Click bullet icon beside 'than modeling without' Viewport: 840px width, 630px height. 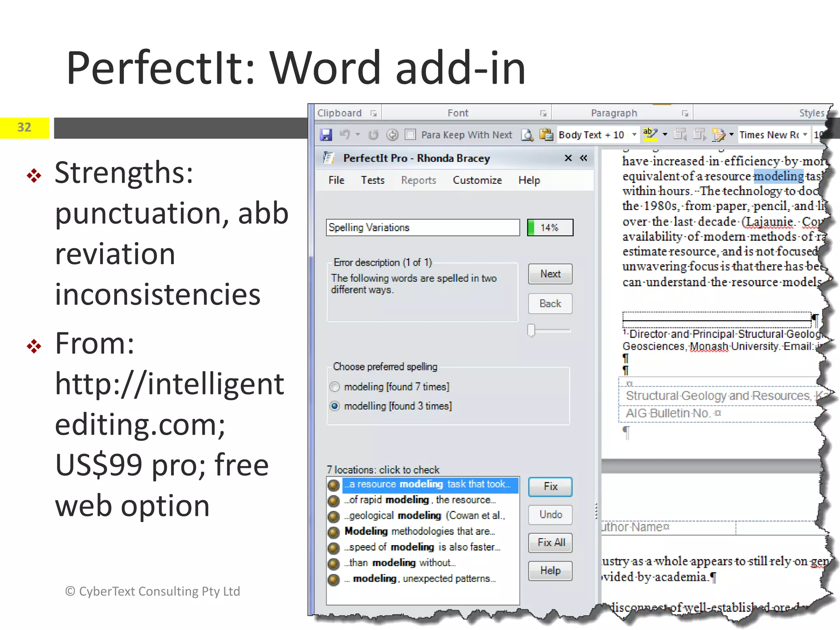334,564
